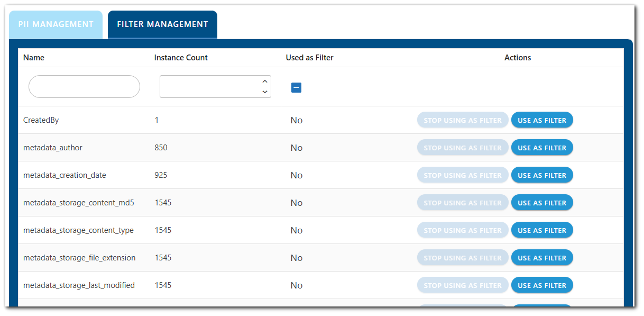The image size is (644, 316).
Task: Use metadata_author as filter
Action: tap(542, 147)
